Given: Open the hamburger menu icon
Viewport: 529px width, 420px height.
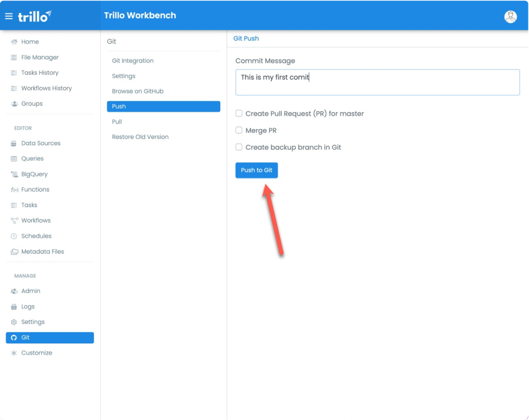Looking at the screenshot, I should coord(9,16).
